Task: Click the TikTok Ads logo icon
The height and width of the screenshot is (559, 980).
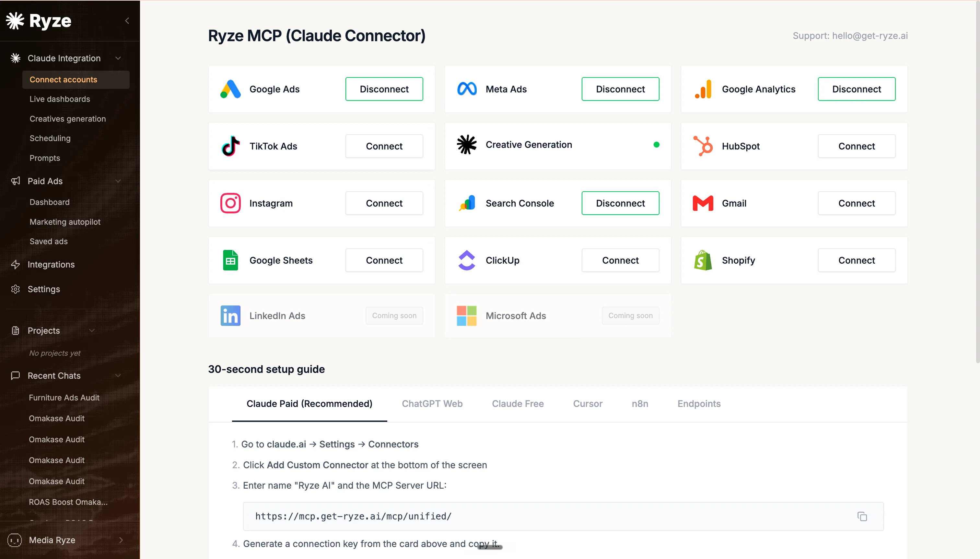Action: [x=231, y=146]
